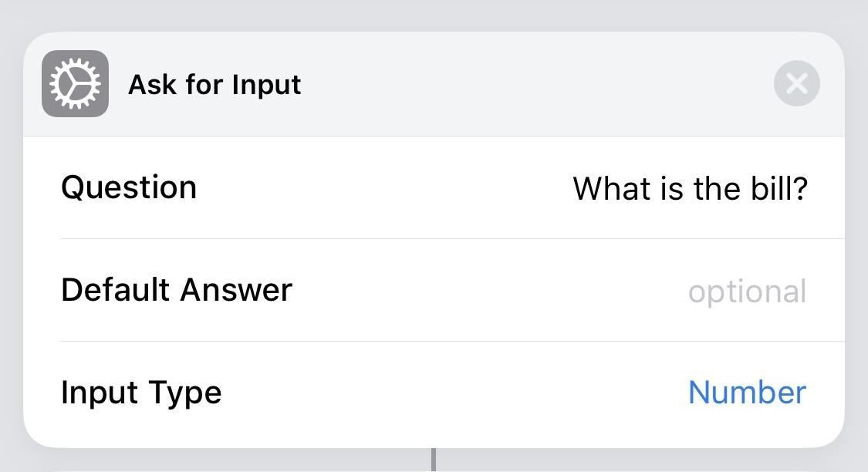Screen dimensions: 868x472
Task: Click the divider between Question and Default Answer
Action: point(451,239)
